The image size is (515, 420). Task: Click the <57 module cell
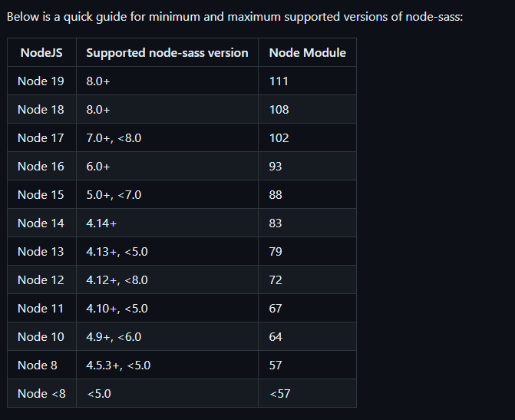coord(279,394)
